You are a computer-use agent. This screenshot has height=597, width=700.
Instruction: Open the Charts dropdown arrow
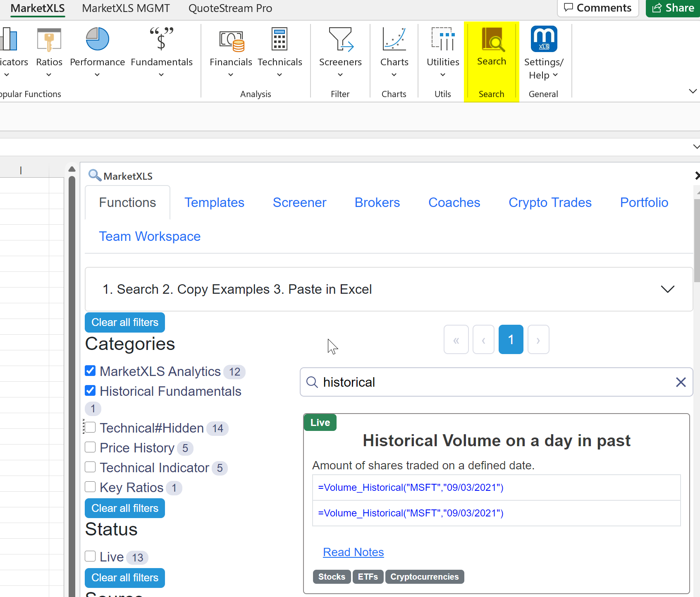tap(394, 75)
